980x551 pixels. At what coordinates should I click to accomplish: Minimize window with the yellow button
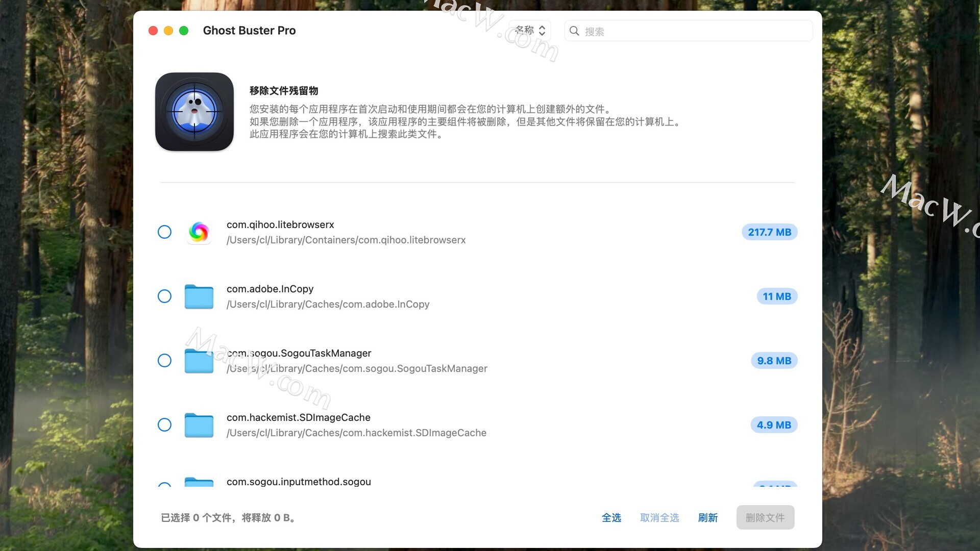pyautogui.click(x=168, y=31)
